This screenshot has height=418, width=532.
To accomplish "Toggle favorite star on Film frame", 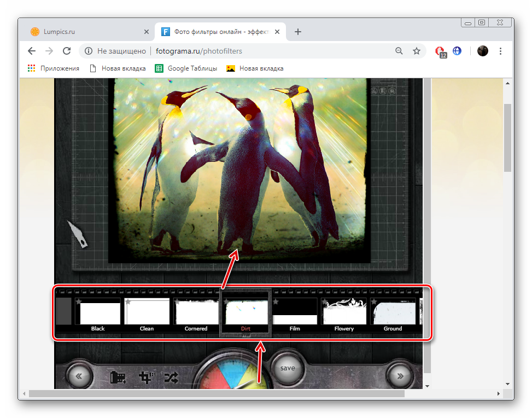I will pos(276,301).
